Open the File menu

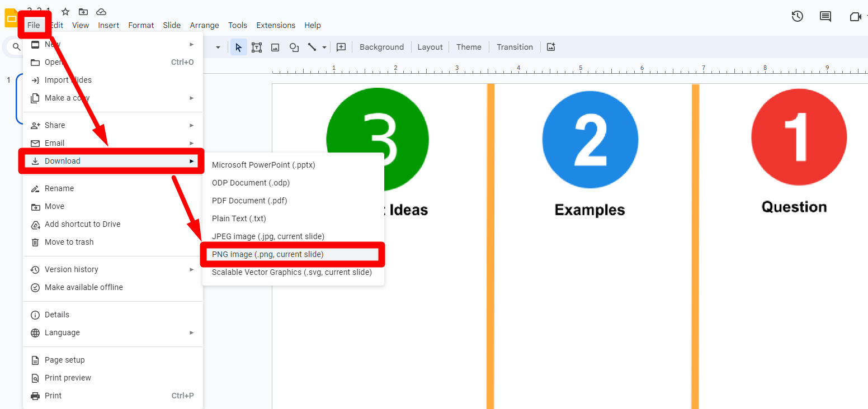point(34,25)
